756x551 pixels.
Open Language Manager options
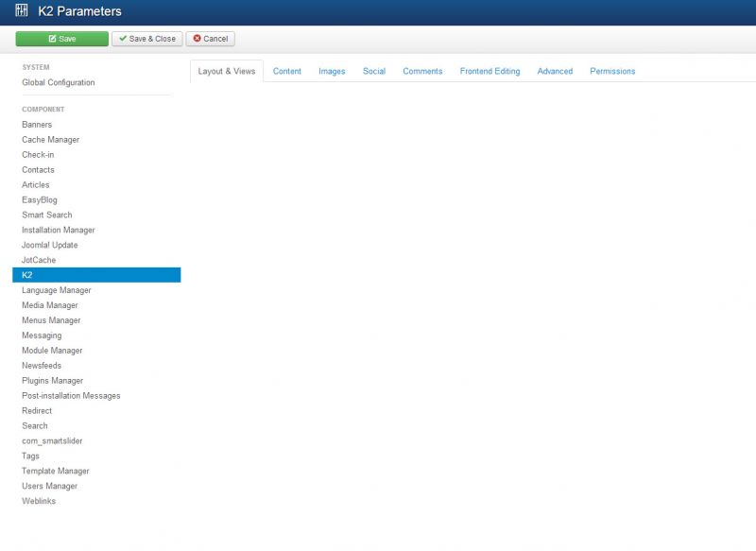(57, 290)
